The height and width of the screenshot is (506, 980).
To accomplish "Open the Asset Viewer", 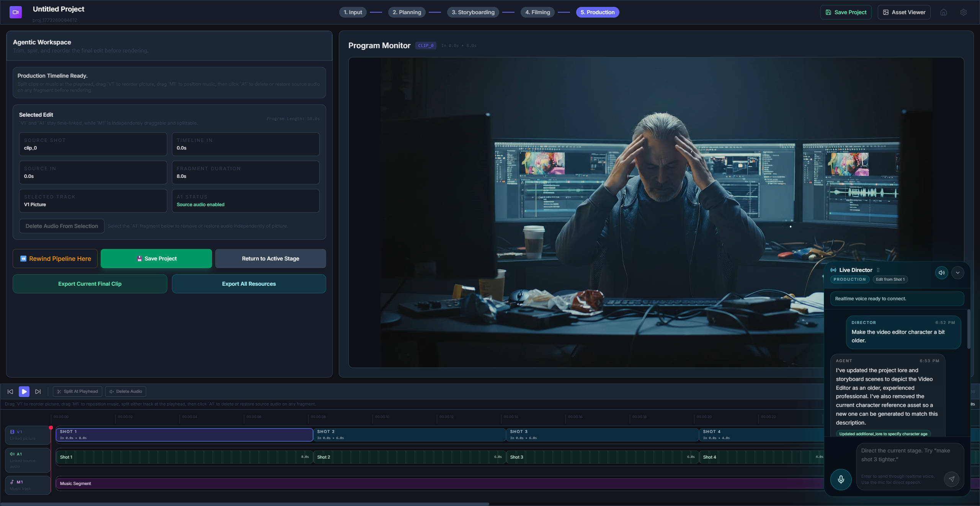I will (x=904, y=12).
